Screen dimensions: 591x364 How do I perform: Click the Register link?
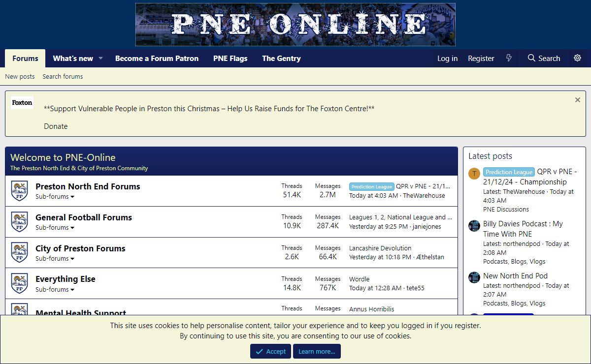point(481,58)
